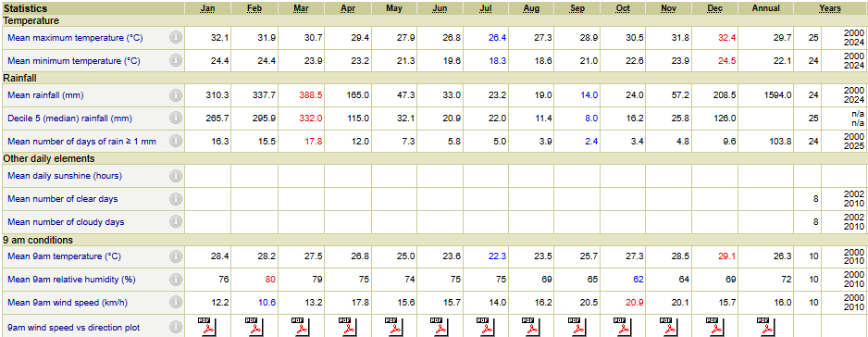The height and width of the screenshot is (337, 868).
Task: Open Annual wind plot PDF
Action: (x=765, y=327)
